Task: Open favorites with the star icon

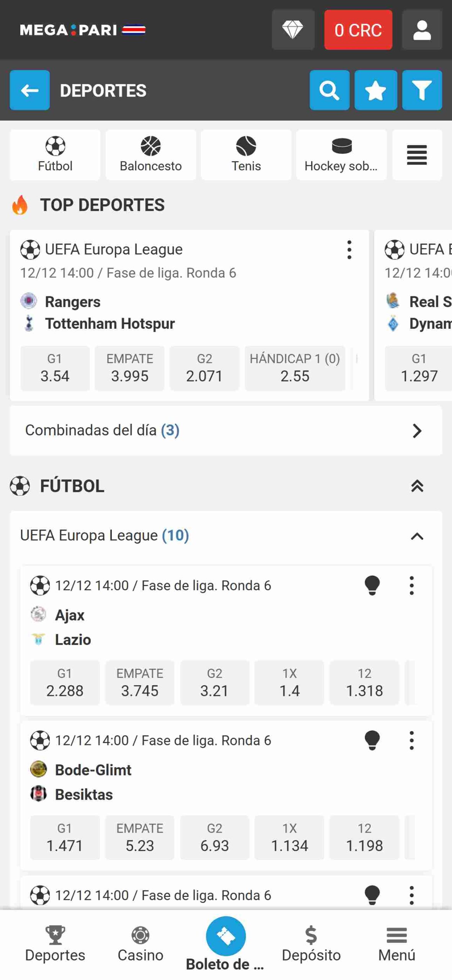Action: tap(375, 90)
